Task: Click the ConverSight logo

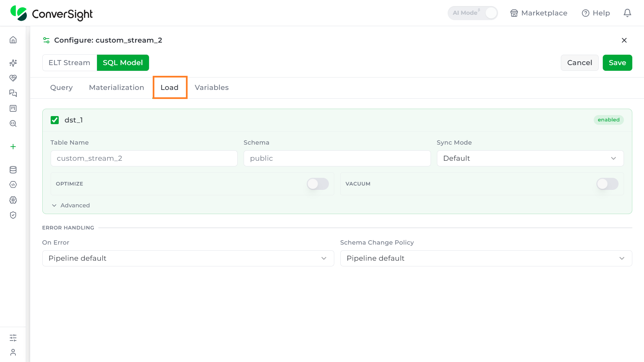Action: [52, 13]
